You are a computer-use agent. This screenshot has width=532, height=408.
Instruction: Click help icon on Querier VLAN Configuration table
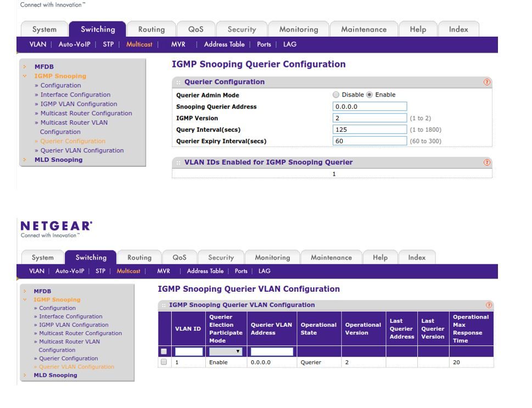click(x=489, y=305)
